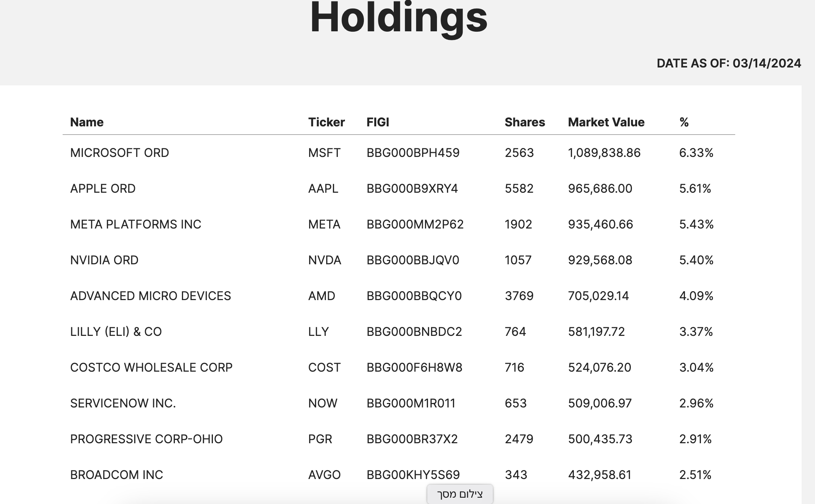The height and width of the screenshot is (504, 815).
Task: Select META PLATFORMS INC name cell
Action: click(136, 224)
